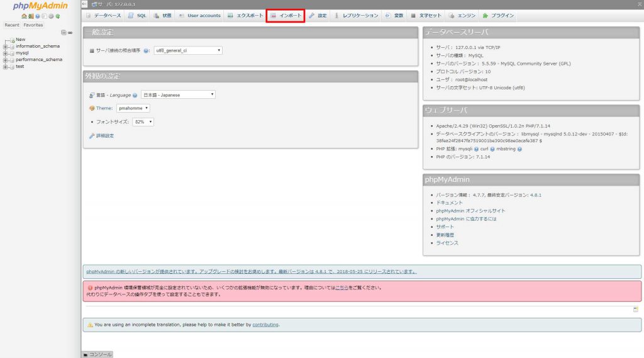The width and height of the screenshot is (644, 358).
Task: Open the 日本語 - Japanese language dropdown
Action: (x=178, y=94)
